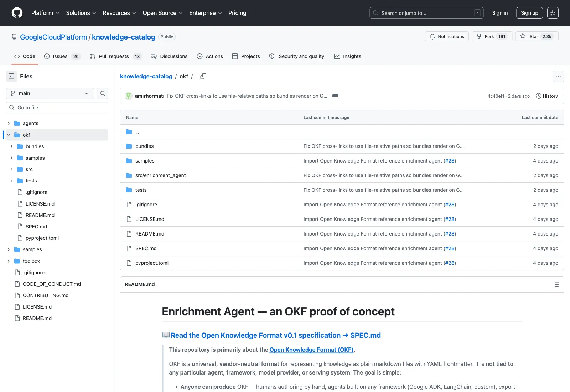Open LICENSE.md in the file table
570x392 pixels.
[x=150, y=219]
